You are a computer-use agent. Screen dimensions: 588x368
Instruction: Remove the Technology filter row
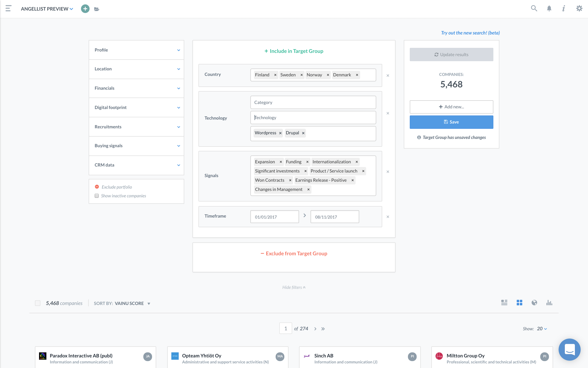click(x=388, y=113)
